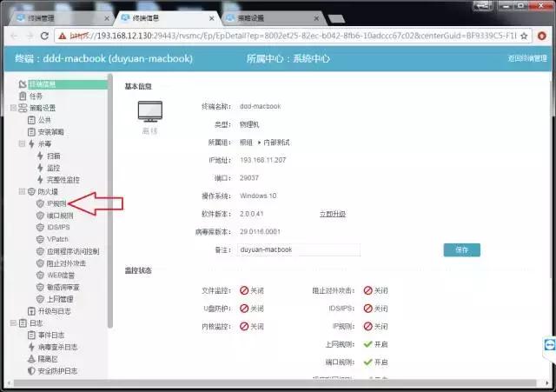Open 应用程序访问控制 shield icon

[41, 251]
